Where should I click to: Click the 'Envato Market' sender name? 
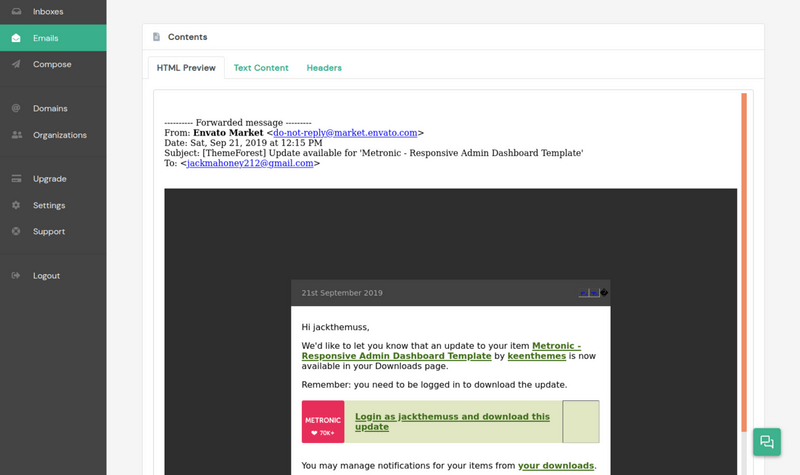(x=228, y=133)
